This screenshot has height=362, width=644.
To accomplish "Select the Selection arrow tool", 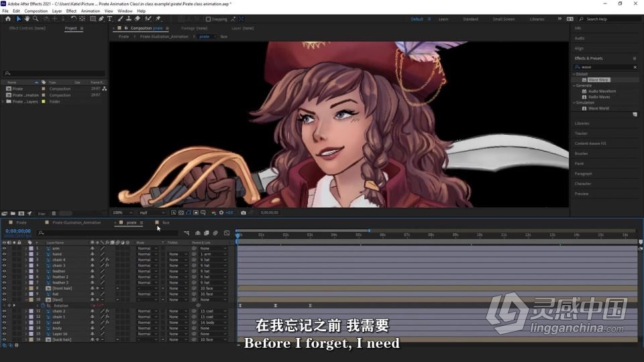I will pyautogui.click(x=19, y=19).
